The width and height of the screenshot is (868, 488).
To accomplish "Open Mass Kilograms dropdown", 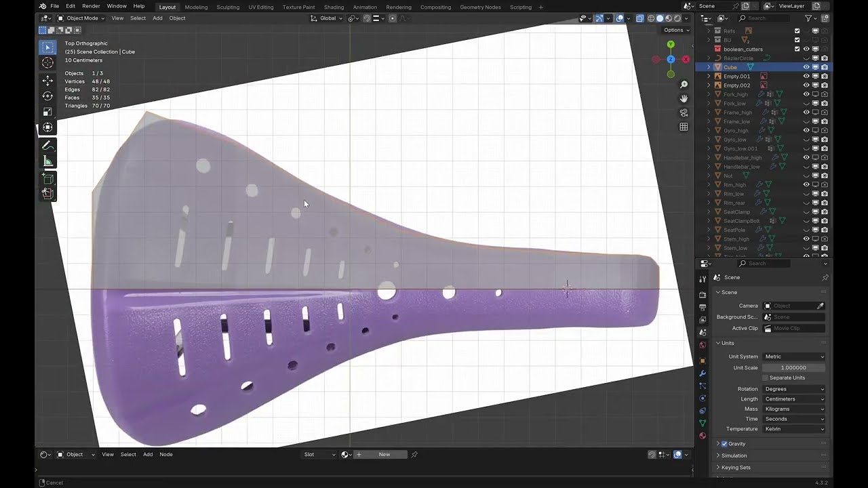I will 794,409.
